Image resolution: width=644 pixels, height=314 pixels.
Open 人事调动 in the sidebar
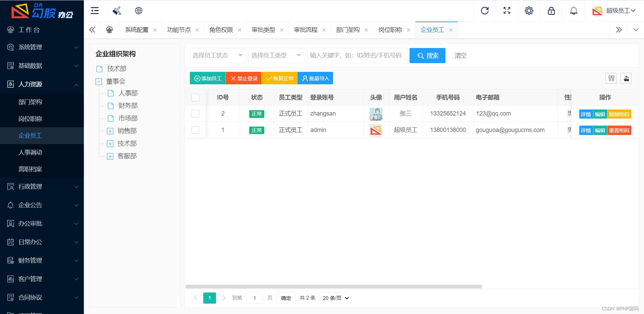tap(42, 152)
